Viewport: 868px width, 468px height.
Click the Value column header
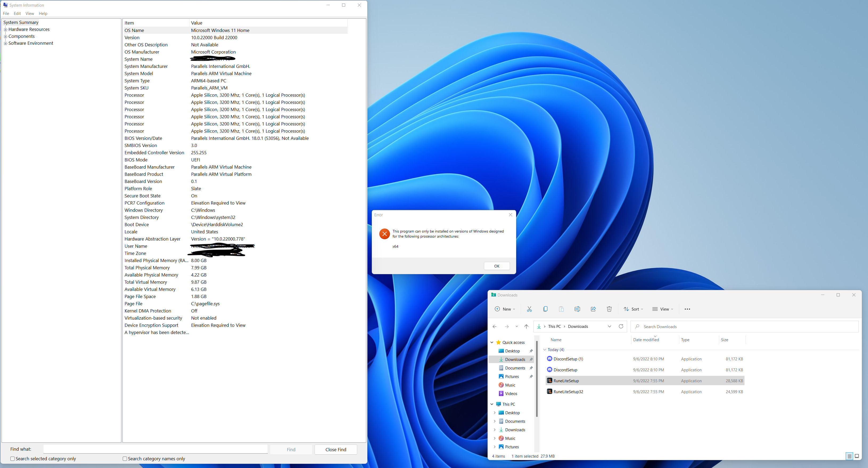pyautogui.click(x=268, y=23)
